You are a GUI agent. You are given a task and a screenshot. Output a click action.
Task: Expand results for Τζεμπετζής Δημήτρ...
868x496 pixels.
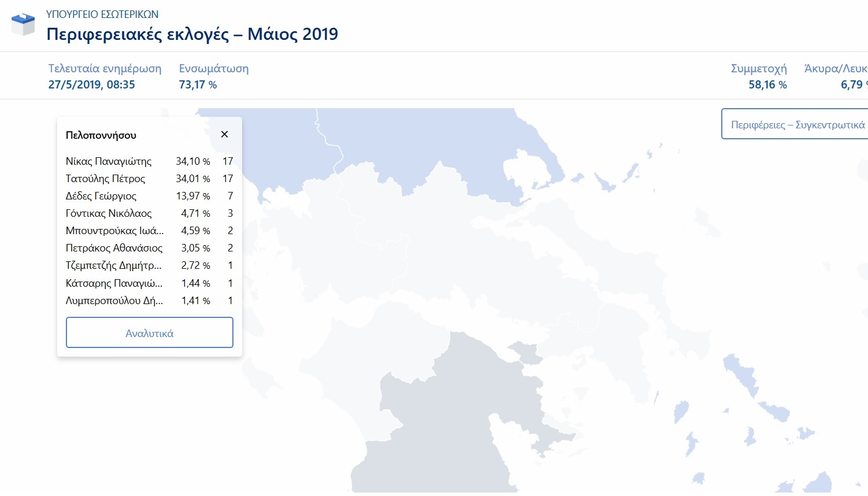[x=113, y=265]
